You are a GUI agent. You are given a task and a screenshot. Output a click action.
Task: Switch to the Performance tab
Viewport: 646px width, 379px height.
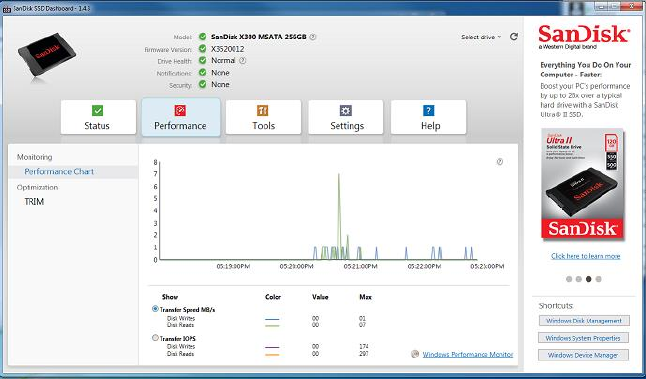pyautogui.click(x=181, y=117)
